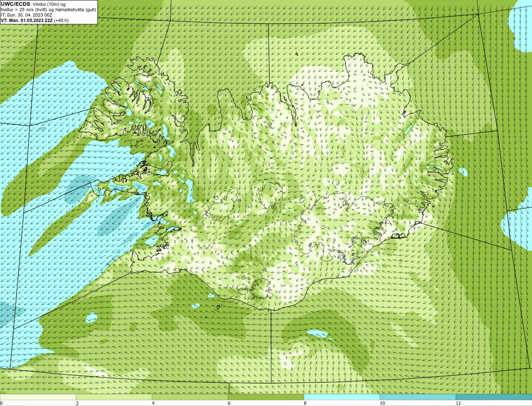This screenshot has width=532, height=406.
Task: Click the scale tick label "4"
Action: [153, 403]
